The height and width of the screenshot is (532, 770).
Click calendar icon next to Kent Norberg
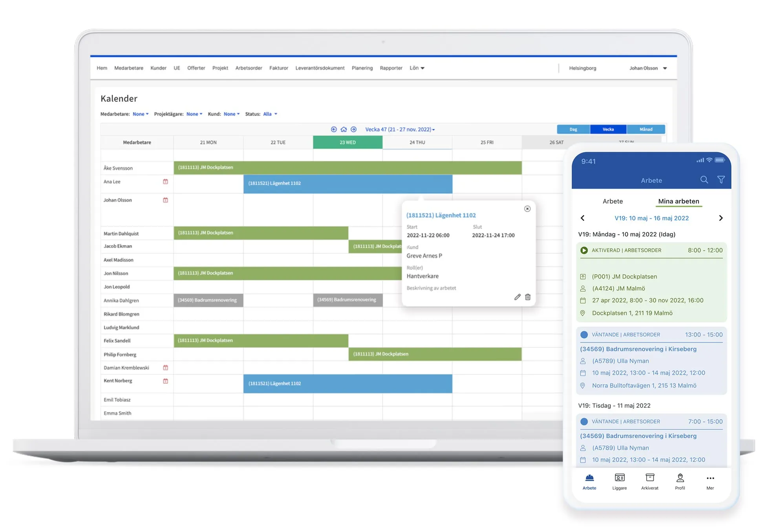(x=165, y=381)
